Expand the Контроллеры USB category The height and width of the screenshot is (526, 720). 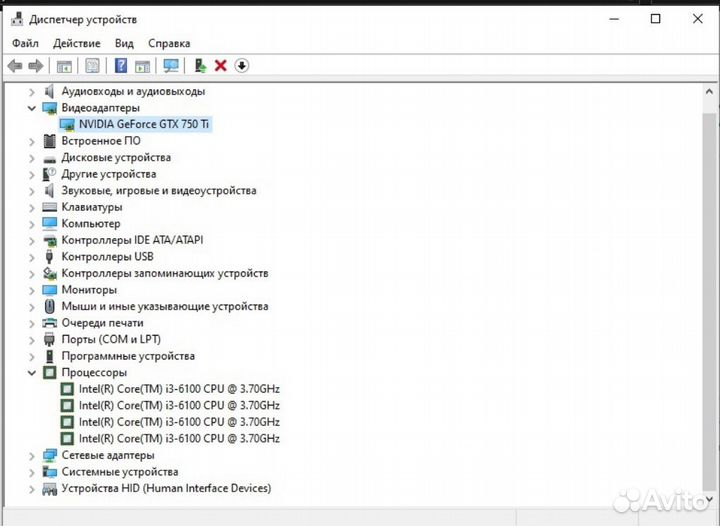(31, 257)
